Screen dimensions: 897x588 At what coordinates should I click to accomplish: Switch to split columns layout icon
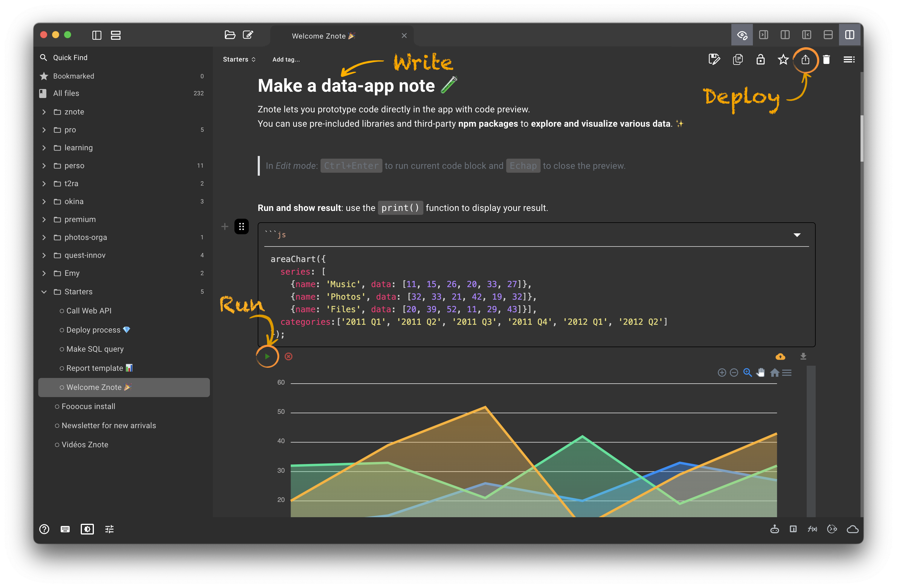click(785, 35)
